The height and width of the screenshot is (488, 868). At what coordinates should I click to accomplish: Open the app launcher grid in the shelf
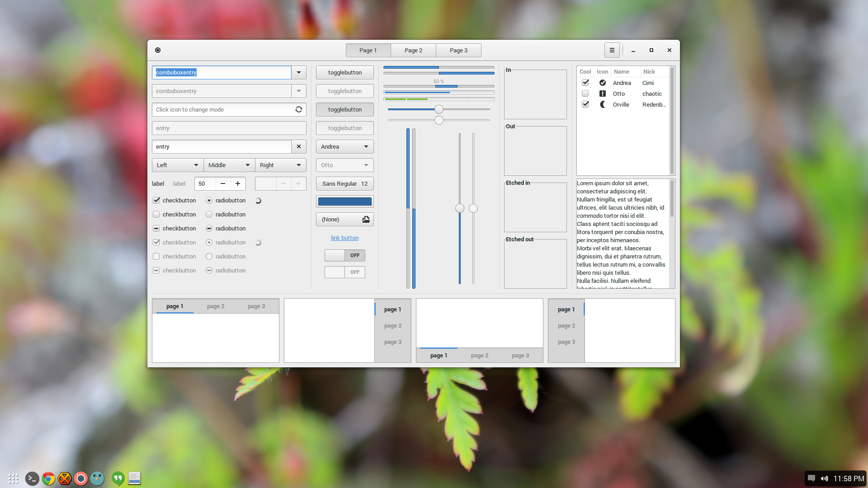13,479
